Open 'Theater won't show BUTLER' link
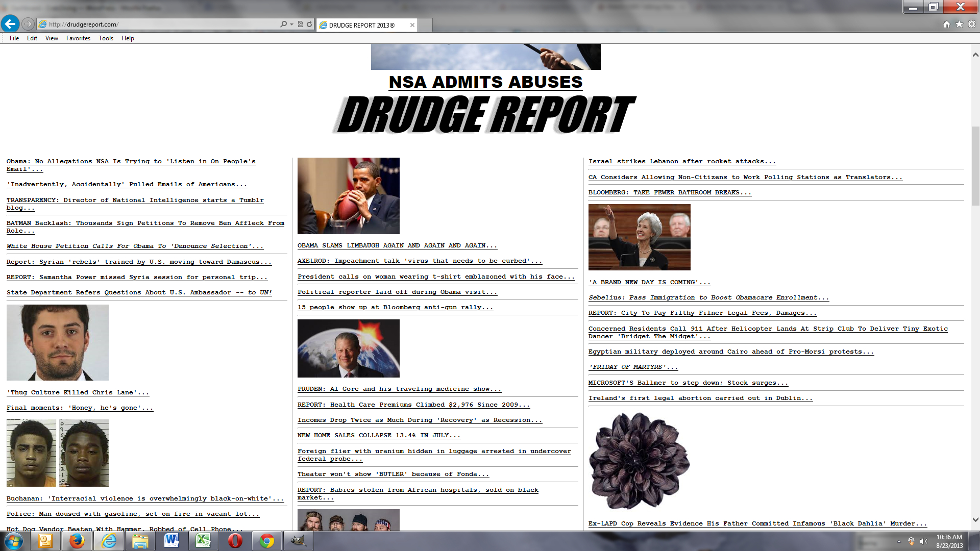980x551 pixels. click(x=393, y=474)
